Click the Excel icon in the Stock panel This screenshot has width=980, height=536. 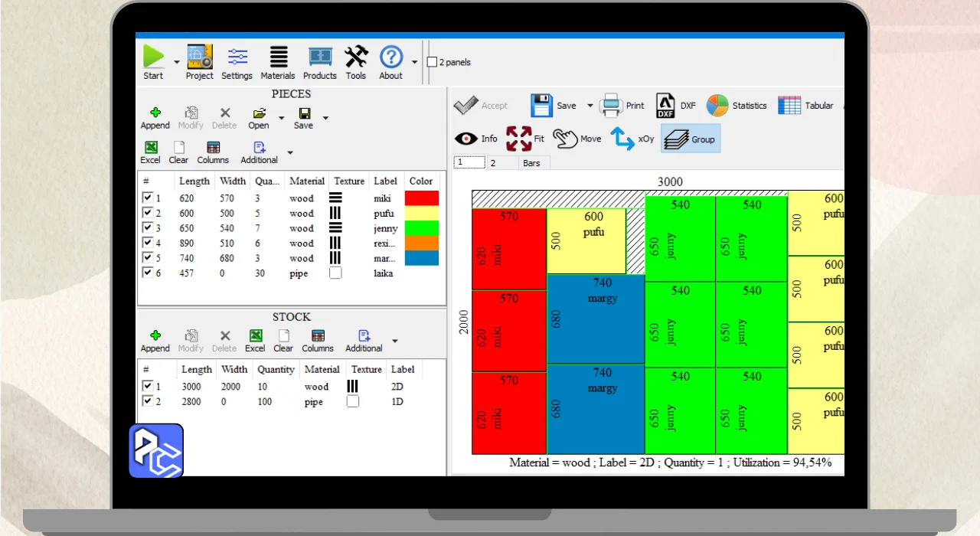click(256, 335)
